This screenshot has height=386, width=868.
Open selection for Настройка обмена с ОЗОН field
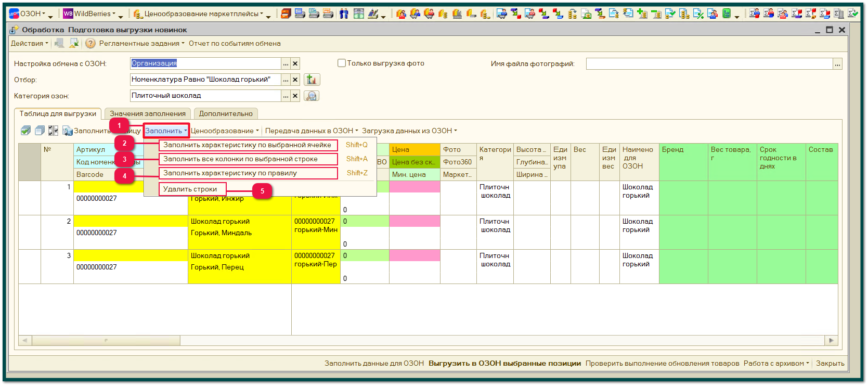pyautogui.click(x=286, y=63)
